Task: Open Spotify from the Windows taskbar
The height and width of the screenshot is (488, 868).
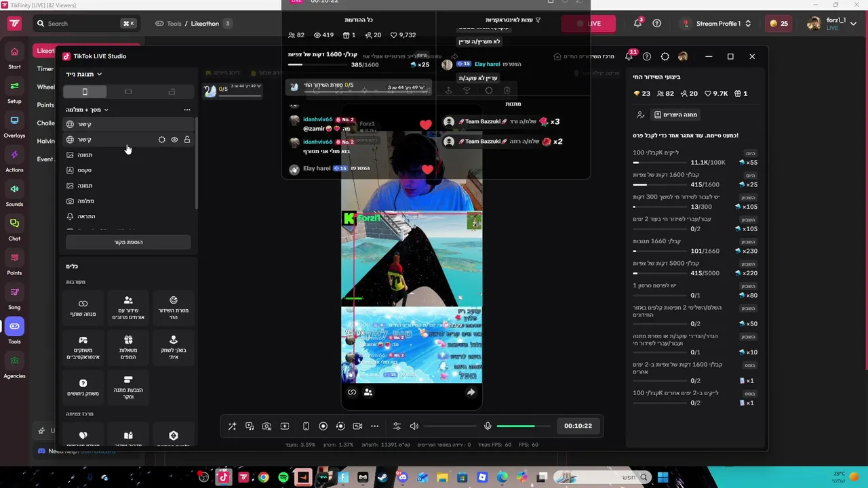Action: pyautogui.click(x=283, y=477)
